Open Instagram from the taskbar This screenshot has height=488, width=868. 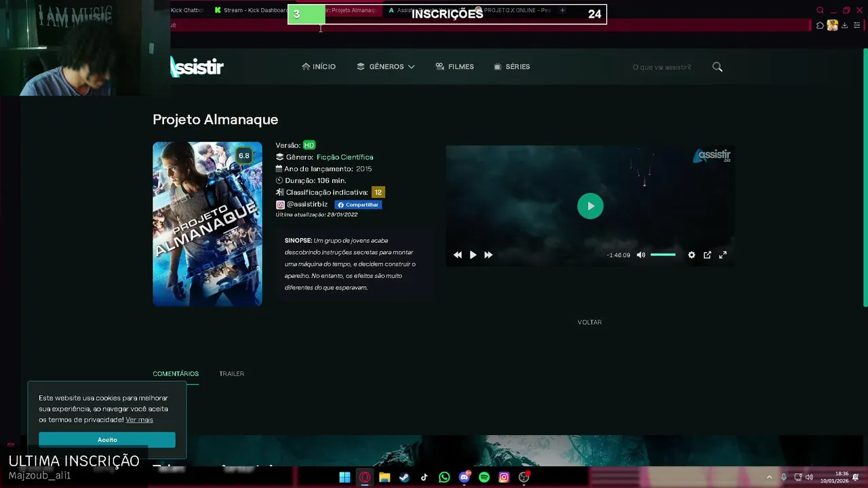pyautogui.click(x=504, y=477)
